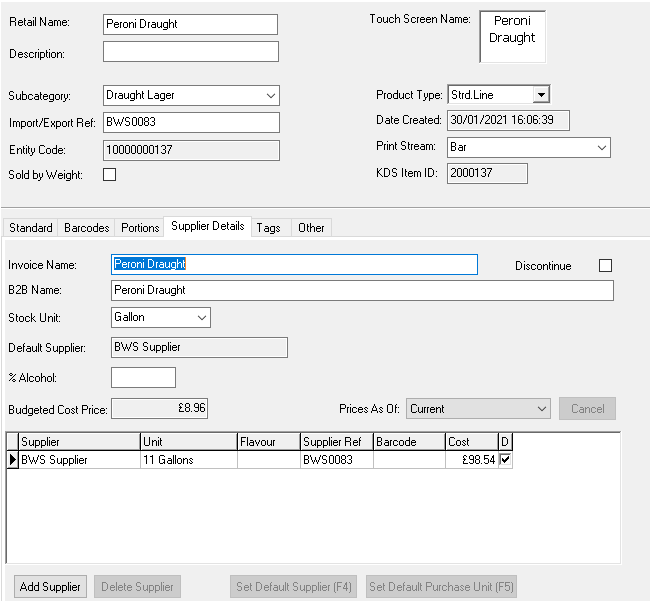
Task: Open the Barcodes tab
Action: 87,228
